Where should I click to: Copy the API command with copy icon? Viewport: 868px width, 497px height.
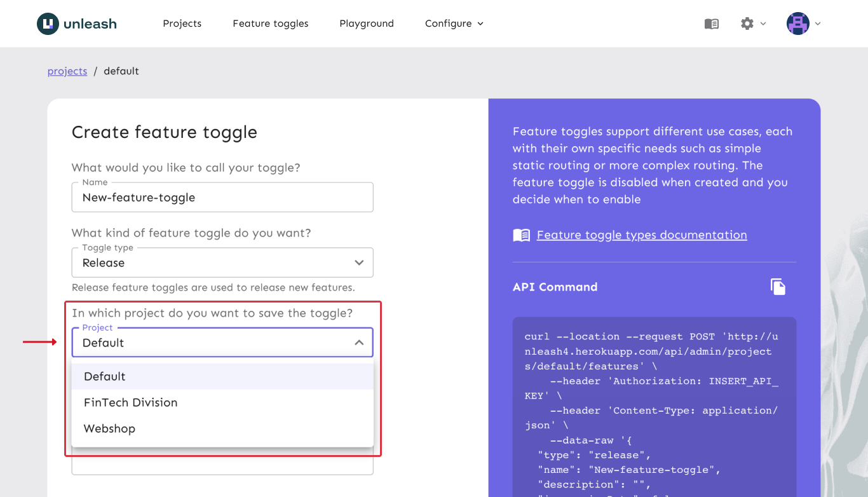778,287
